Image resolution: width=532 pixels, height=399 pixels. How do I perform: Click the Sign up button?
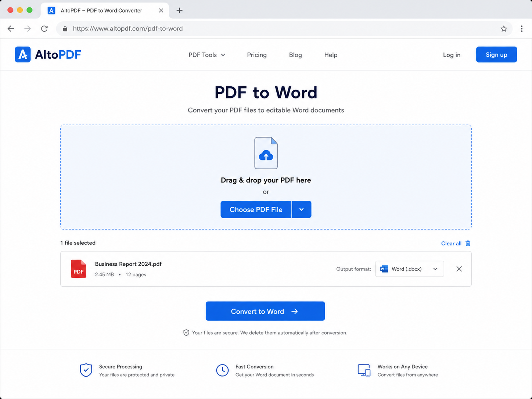496,54
